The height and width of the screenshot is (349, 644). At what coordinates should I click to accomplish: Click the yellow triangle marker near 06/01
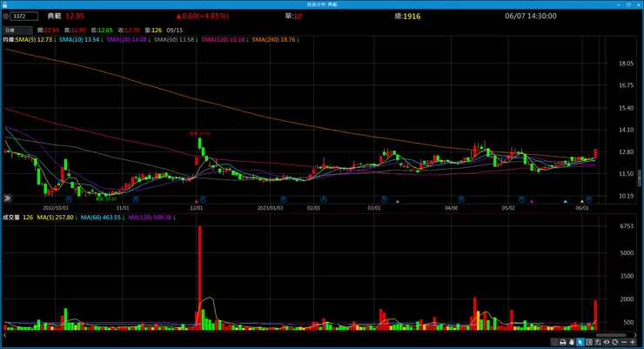[582, 201]
